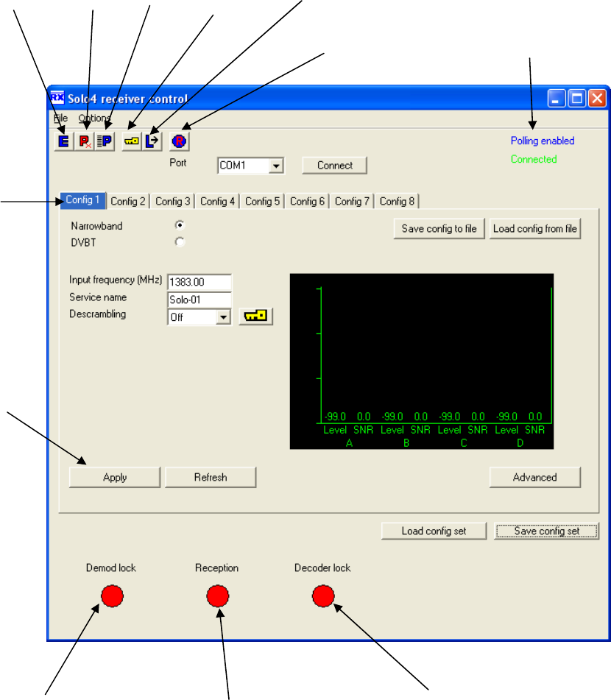Click the blue P polling toolbar icon
This screenshot has width=611, height=700.
click(105, 141)
